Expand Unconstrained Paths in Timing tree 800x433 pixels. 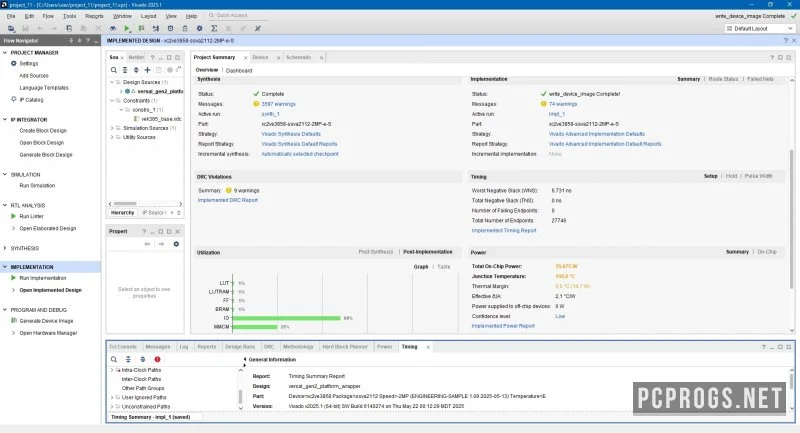coord(112,406)
